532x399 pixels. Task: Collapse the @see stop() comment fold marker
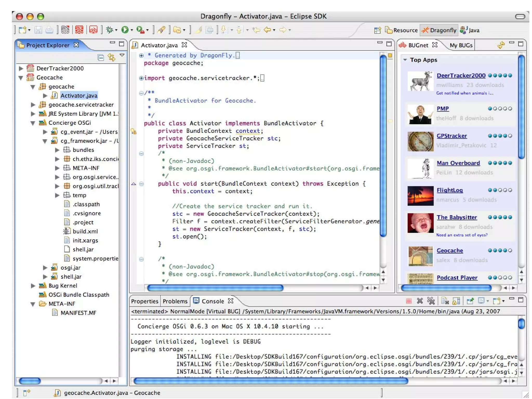pyautogui.click(x=141, y=259)
